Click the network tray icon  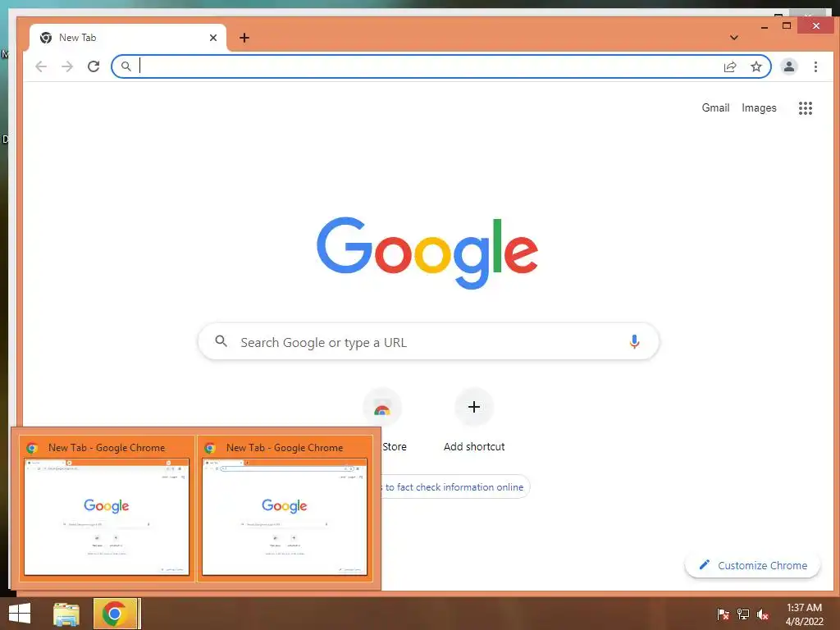pos(743,614)
